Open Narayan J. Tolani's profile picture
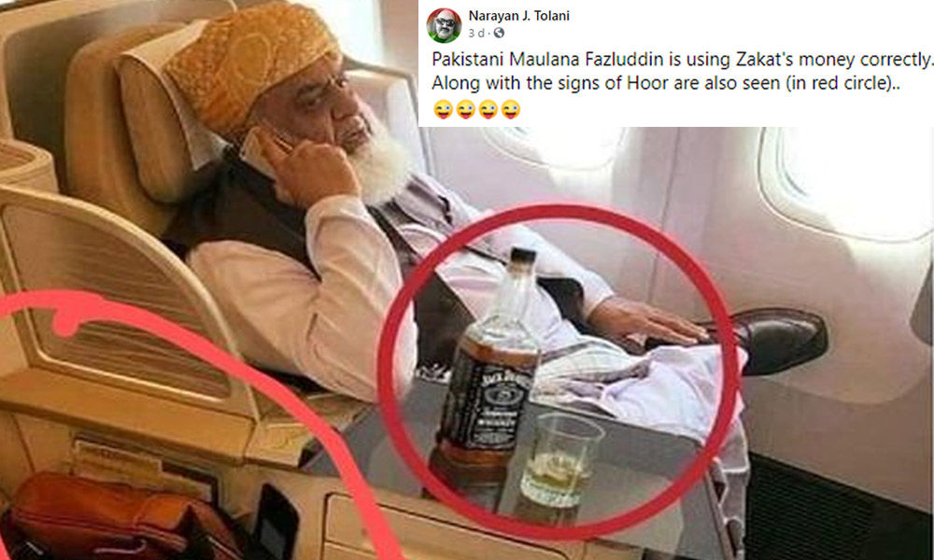The width and height of the screenshot is (934, 560). coord(444,25)
